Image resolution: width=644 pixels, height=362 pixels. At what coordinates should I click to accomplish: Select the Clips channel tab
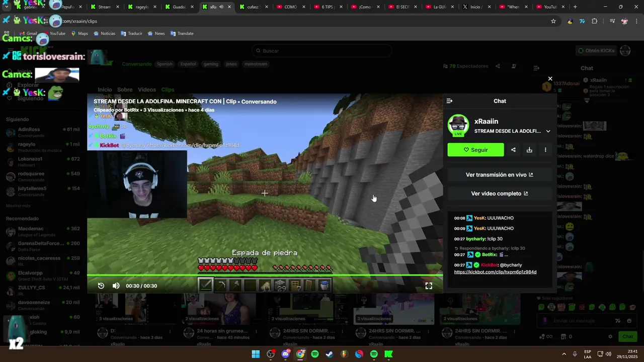pyautogui.click(x=168, y=89)
